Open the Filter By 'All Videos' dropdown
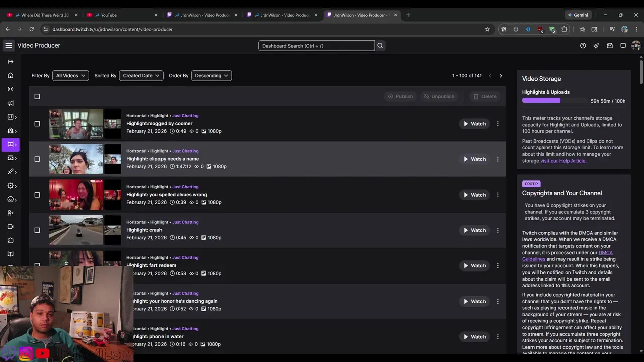The height and width of the screenshot is (362, 644). [x=70, y=76]
